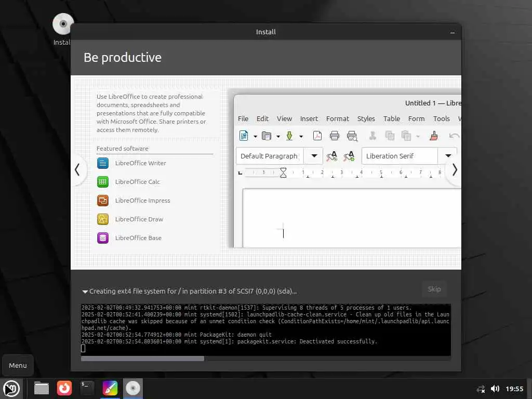
Task: Click the Default Paragraph style field
Action: (270, 156)
